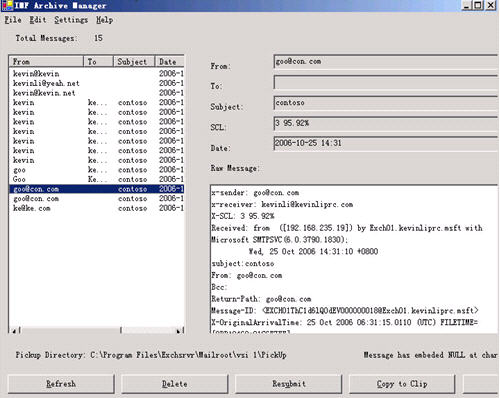Sort message list by Date column header
This screenshot has width=500, height=398.
[169, 62]
